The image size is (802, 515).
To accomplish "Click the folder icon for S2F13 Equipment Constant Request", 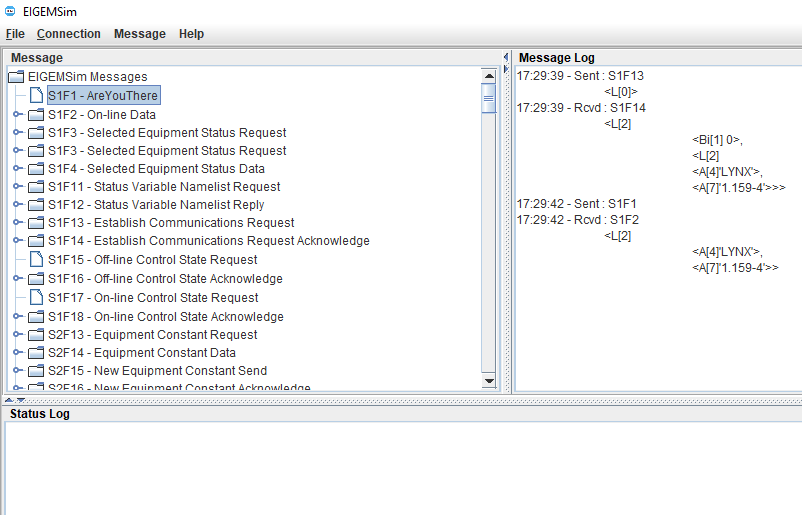I will (36, 335).
